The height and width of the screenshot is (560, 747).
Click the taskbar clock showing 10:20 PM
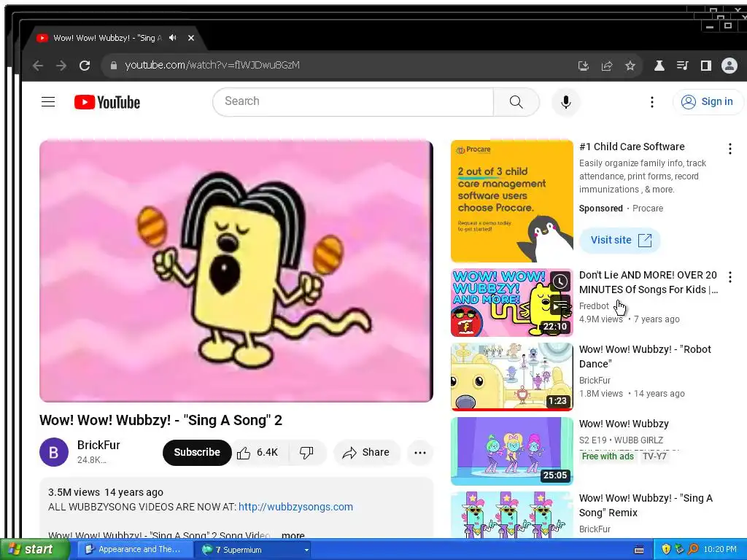[720, 550]
